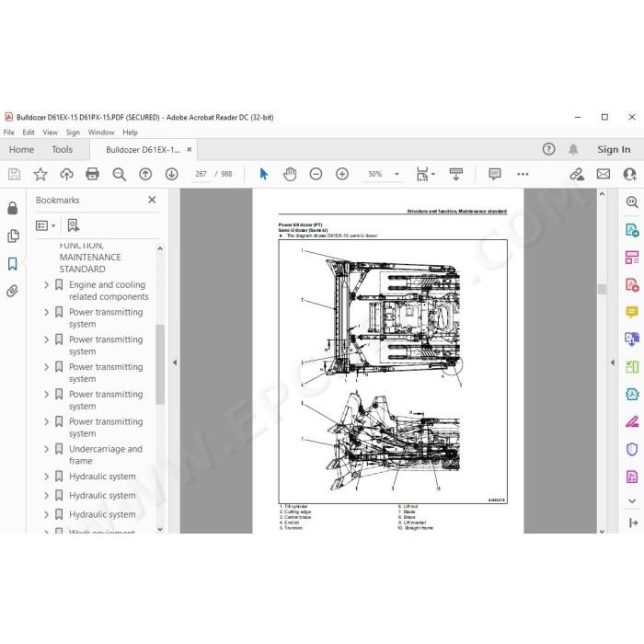Image resolution: width=644 pixels, height=644 pixels.
Task: Open the page thumbnails panel icon
Action: tap(13, 236)
